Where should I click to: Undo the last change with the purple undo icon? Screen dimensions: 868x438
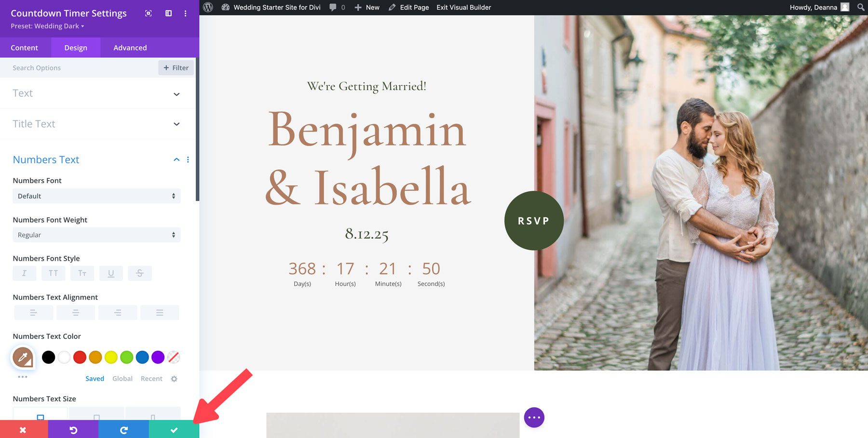[73, 430]
